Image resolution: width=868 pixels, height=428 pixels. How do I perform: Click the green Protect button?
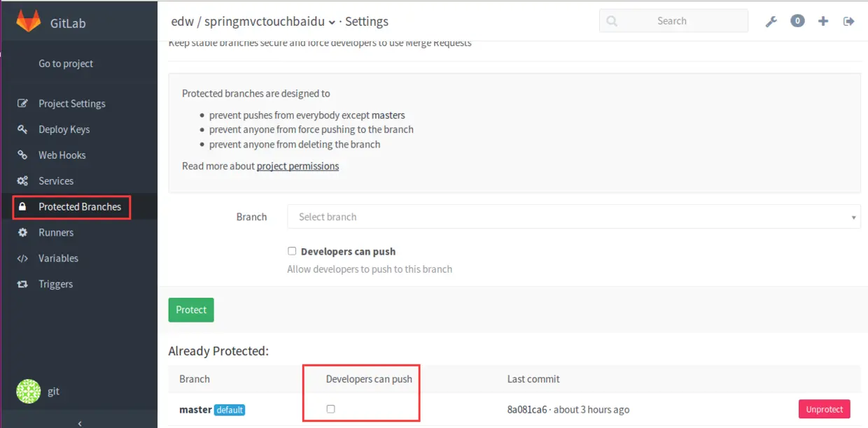pos(191,310)
